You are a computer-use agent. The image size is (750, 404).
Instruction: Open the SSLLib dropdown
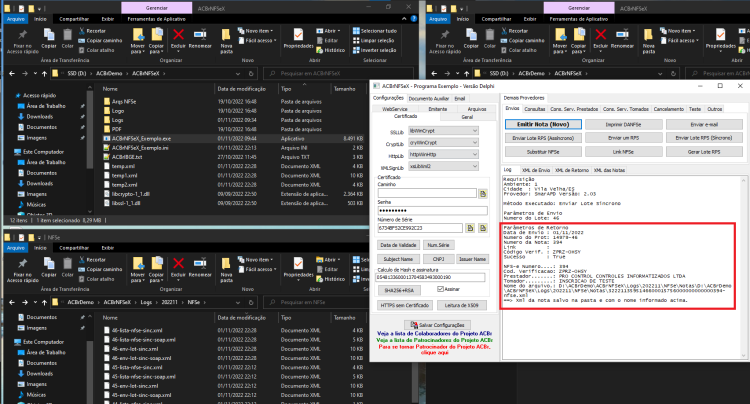pyautogui.click(x=474, y=131)
